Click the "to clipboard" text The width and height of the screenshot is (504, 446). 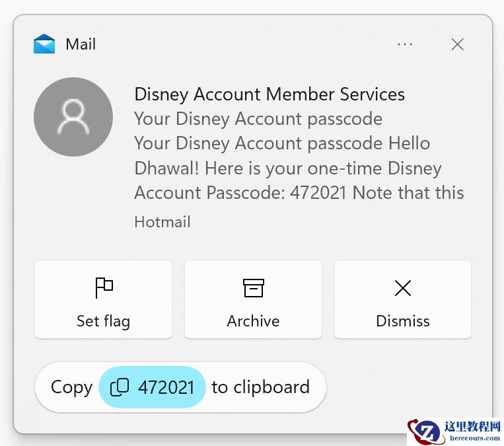260,387
